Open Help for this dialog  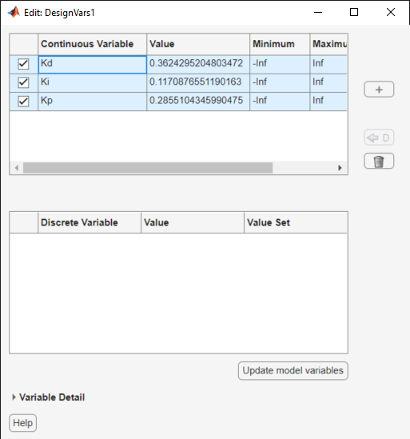pos(23,423)
